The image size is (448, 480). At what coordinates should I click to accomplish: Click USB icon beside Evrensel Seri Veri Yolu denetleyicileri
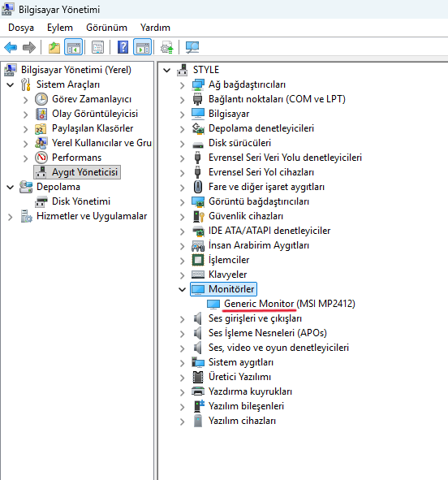coord(197,158)
